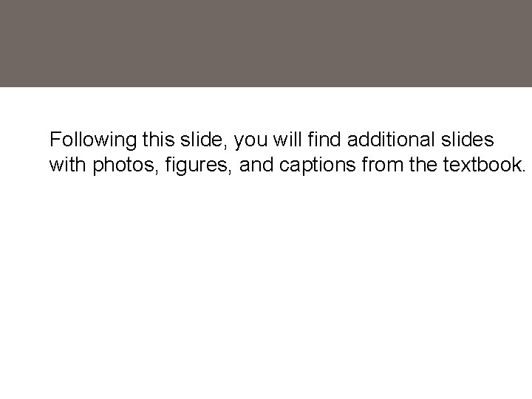Click the word "with" starting second line

[x=66, y=164]
